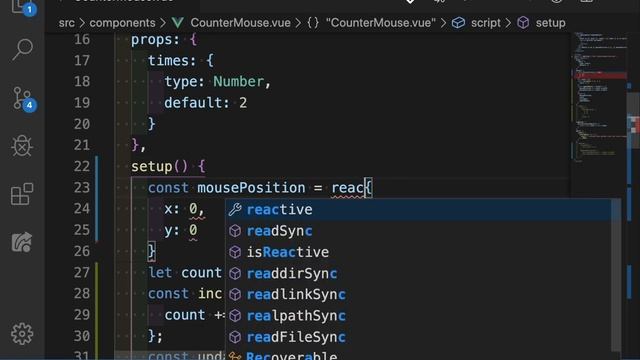Choose the readdirSync autocomplete suggestion

[x=419, y=273]
